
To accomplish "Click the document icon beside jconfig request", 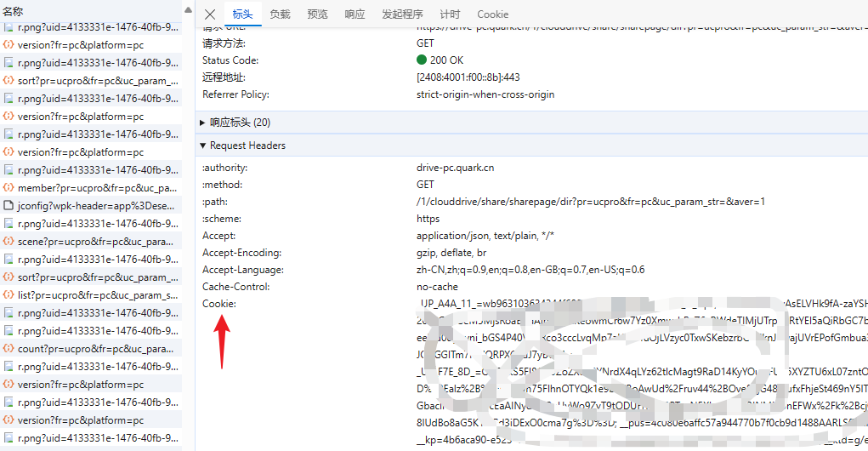I will [9, 206].
